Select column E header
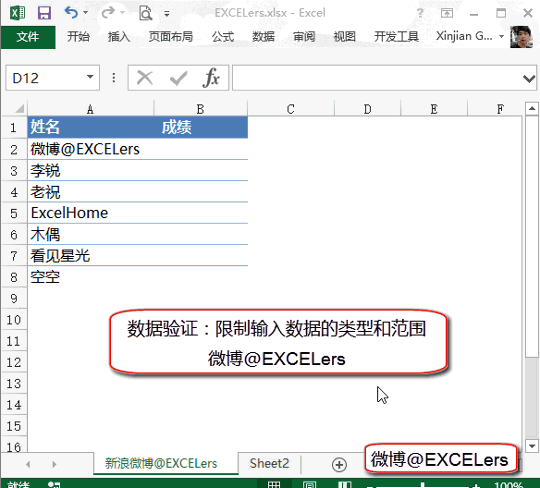Viewport: 540px width, 488px height. point(434,109)
